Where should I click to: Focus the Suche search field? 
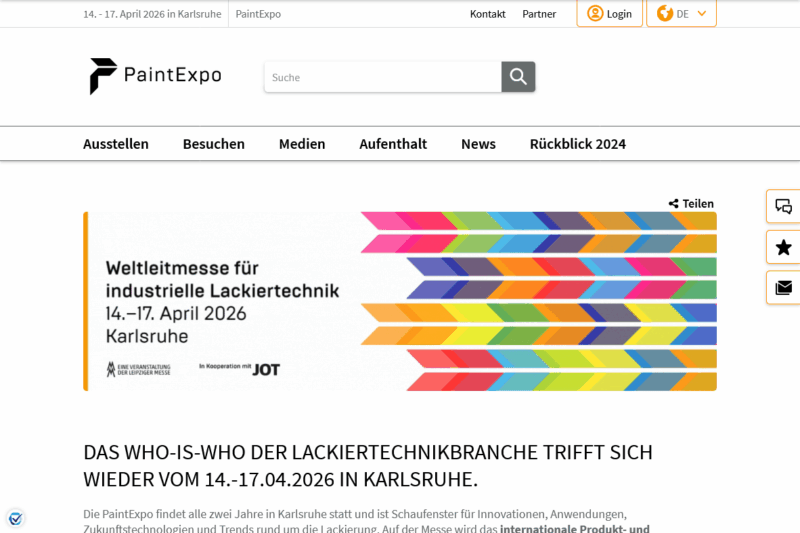tap(383, 77)
